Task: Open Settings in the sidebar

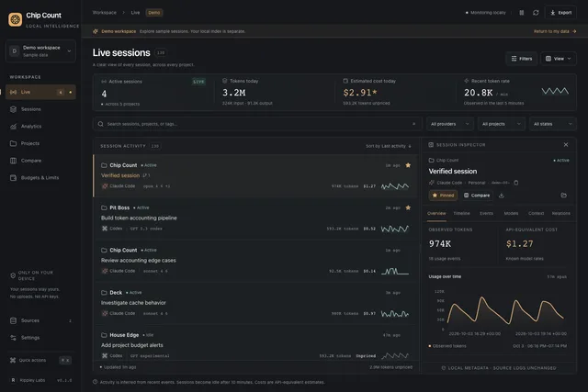Action: pyautogui.click(x=40, y=338)
